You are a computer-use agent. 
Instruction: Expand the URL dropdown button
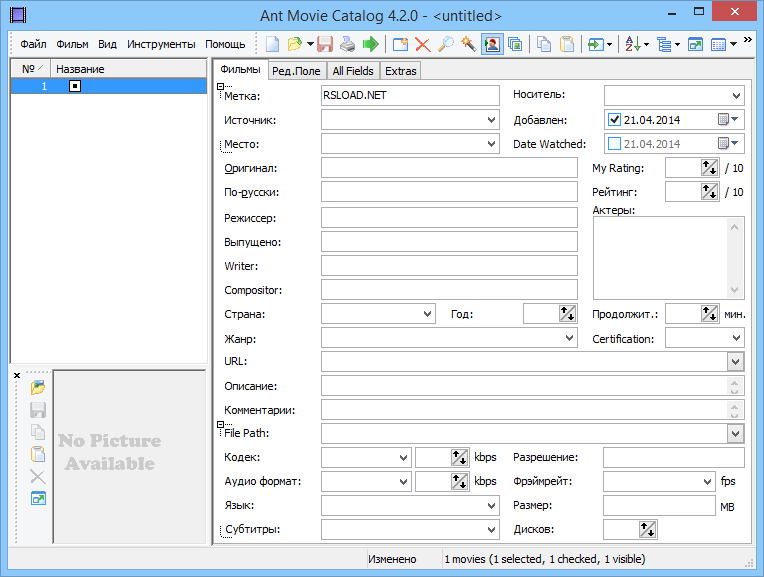pos(736,362)
